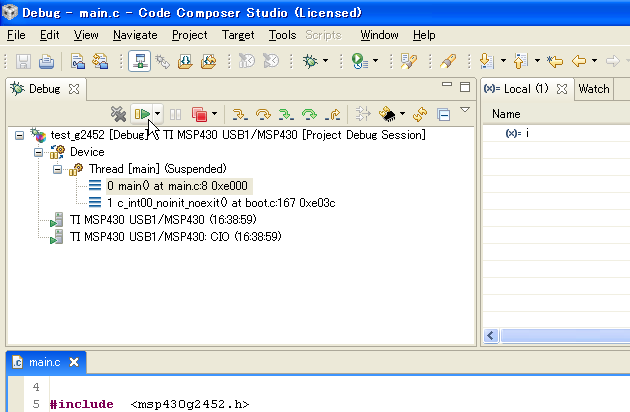This screenshot has height=412, width=630.
Task: Collapse the test_g2452 debug session node
Action: pyautogui.click(x=20, y=135)
